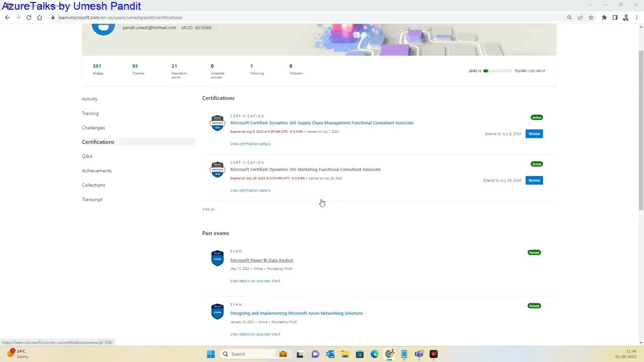The height and width of the screenshot is (362, 644).
Task: Open File Explorer from taskbar
Action: (345, 354)
